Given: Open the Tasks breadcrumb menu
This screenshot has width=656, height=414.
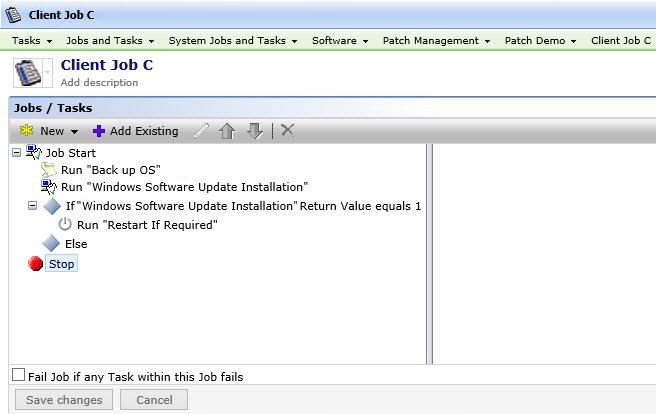Looking at the screenshot, I should click(x=26, y=41).
